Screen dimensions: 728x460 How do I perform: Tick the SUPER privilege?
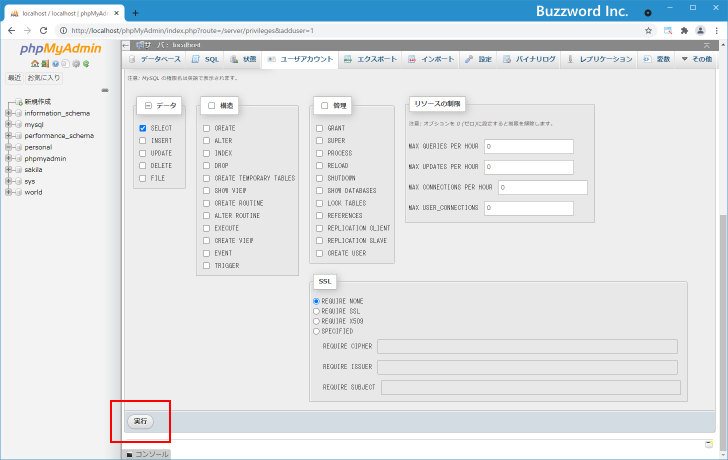coord(319,141)
